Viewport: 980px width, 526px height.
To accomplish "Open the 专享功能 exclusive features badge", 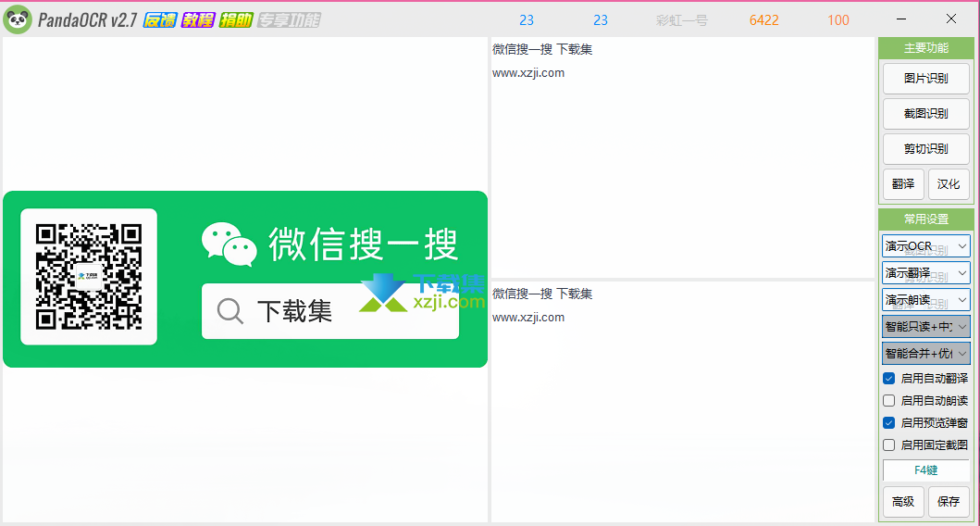I will [x=289, y=20].
